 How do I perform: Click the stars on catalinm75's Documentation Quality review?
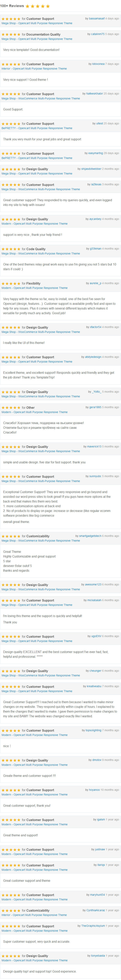tap(11, 34)
